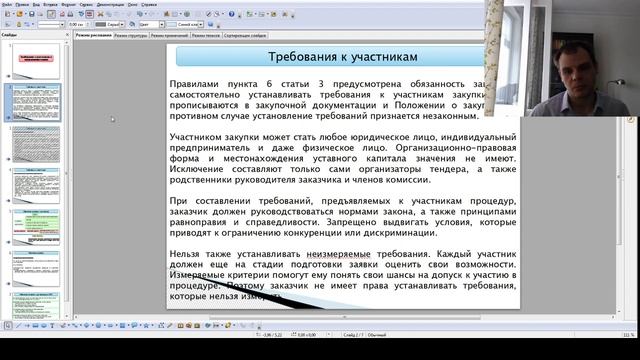Select the Rectangle drawing tool
Image resolution: width=640 pixels, height=360 pixels.
coord(36,325)
